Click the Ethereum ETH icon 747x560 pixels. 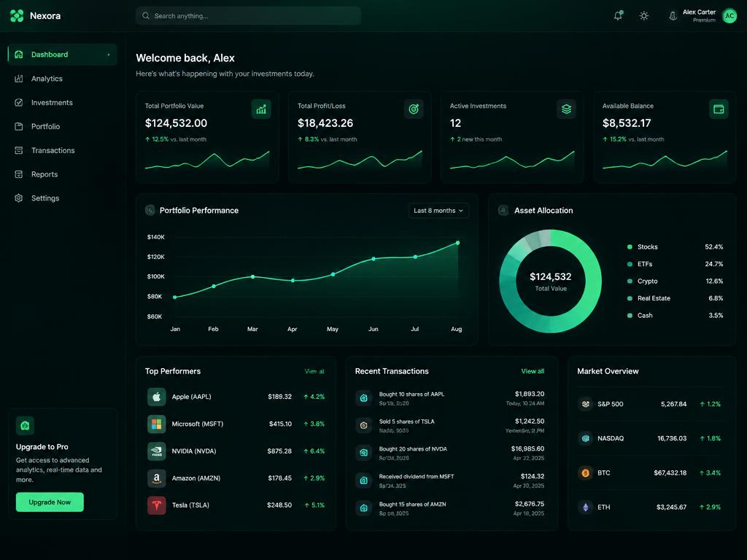click(x=586, y=507)
